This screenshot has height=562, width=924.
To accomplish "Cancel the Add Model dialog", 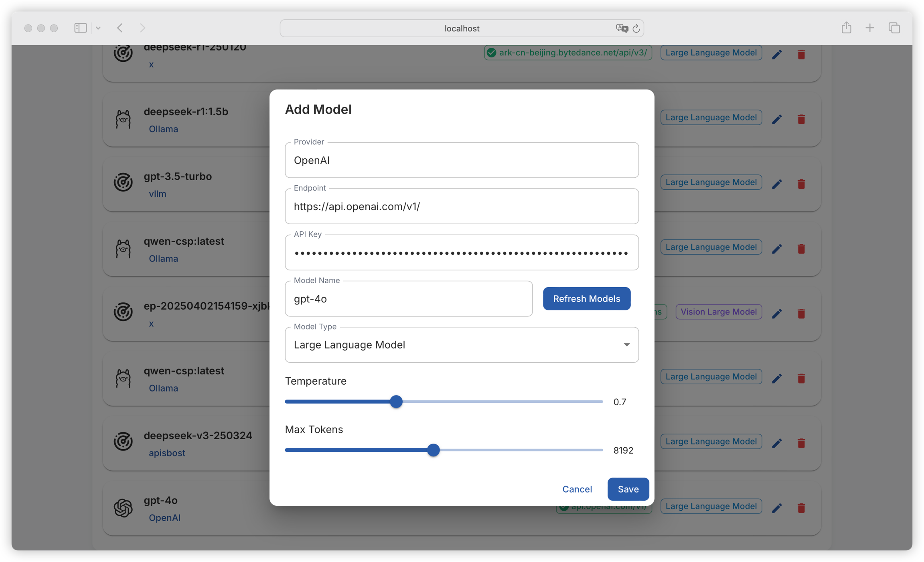I will click(x=577, y=489).
